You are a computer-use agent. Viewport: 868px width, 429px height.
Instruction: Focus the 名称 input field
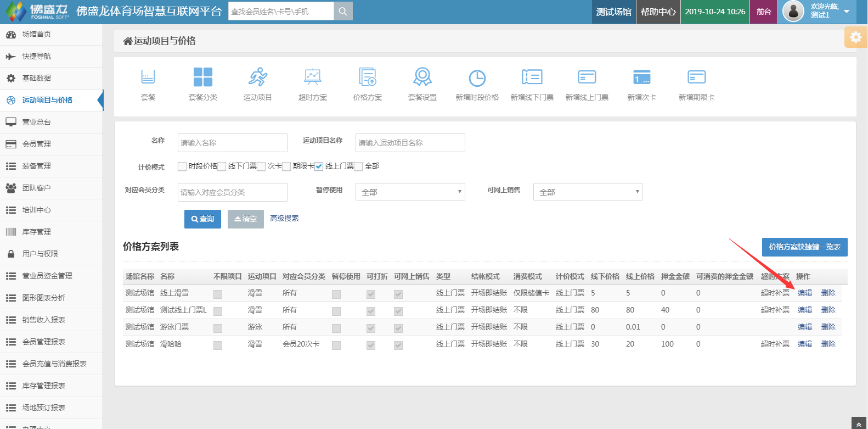click(x=233, y=143)
